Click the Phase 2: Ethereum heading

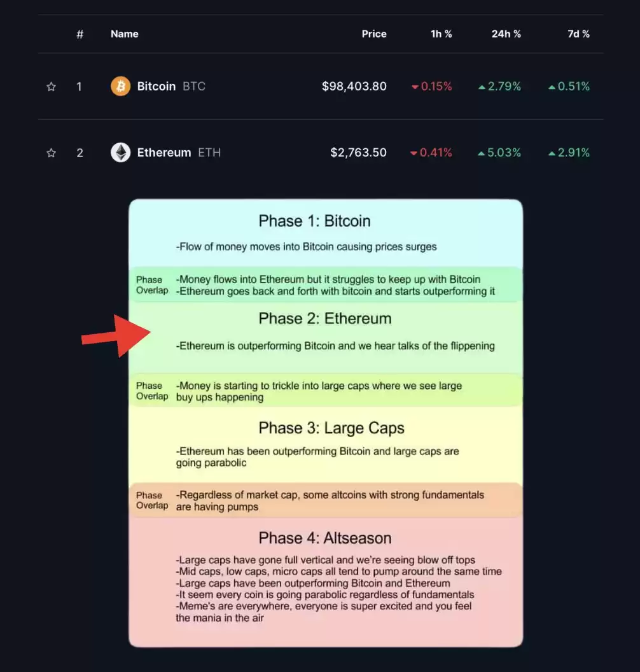pyautogui.click(x=325, y=318)
